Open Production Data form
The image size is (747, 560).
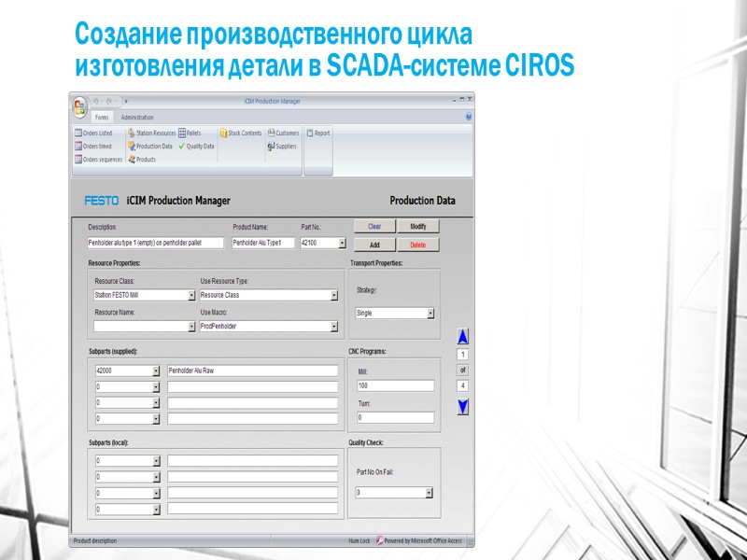pyautogui.click(x=150, y=147)
